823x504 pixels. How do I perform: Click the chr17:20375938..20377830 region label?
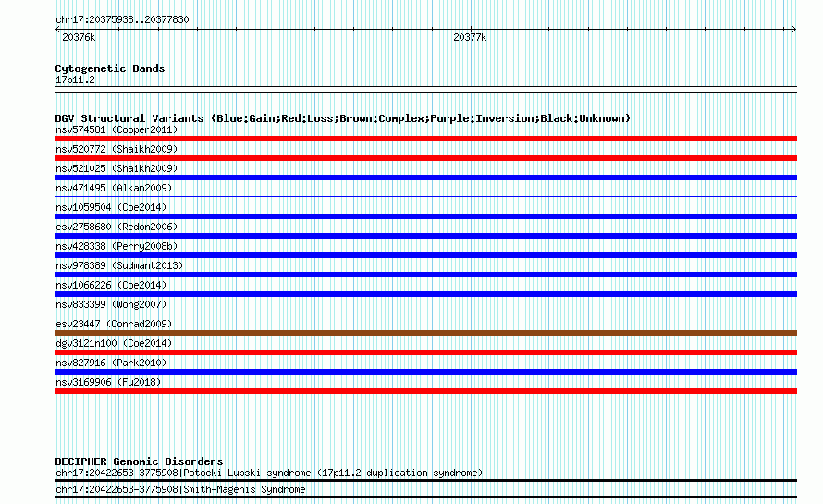coord(122,19)
